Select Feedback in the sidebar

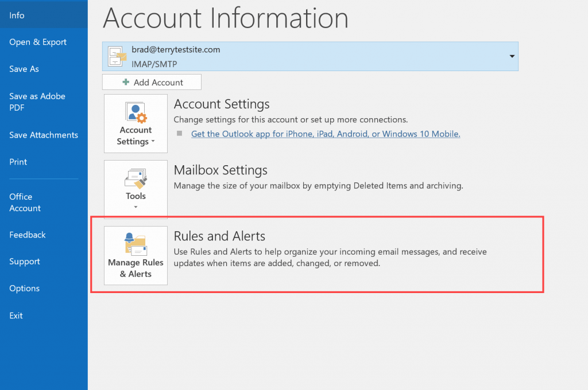[26, 235]
